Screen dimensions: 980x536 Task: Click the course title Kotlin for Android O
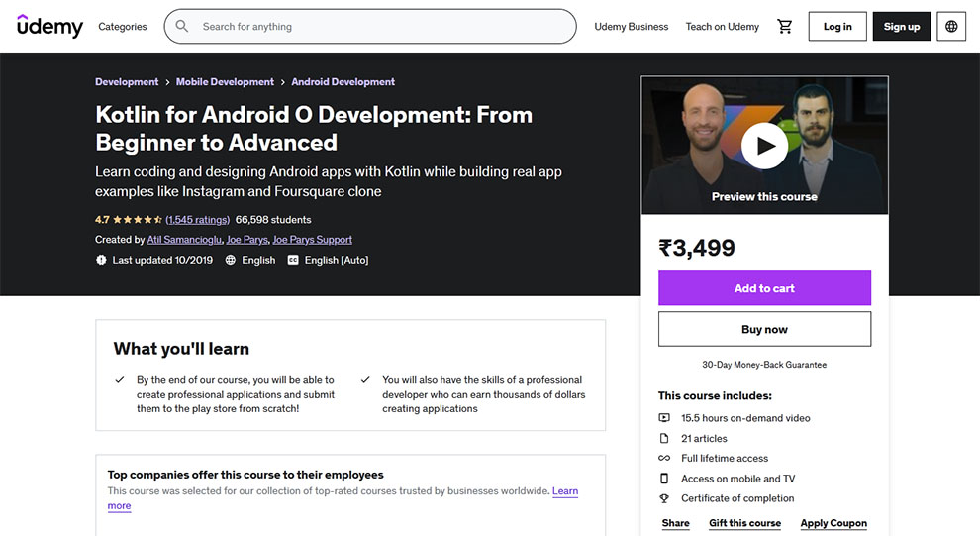pyautogui.click(x=314, y=128)
